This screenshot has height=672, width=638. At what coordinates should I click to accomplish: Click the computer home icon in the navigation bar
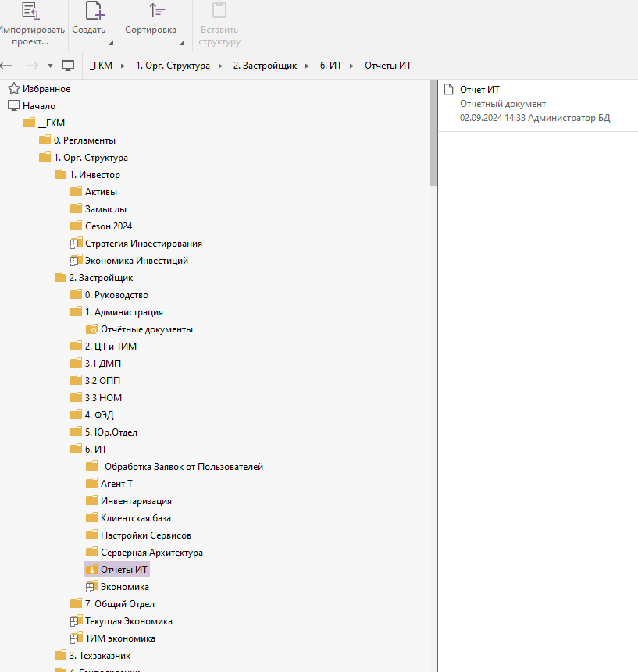68,66
